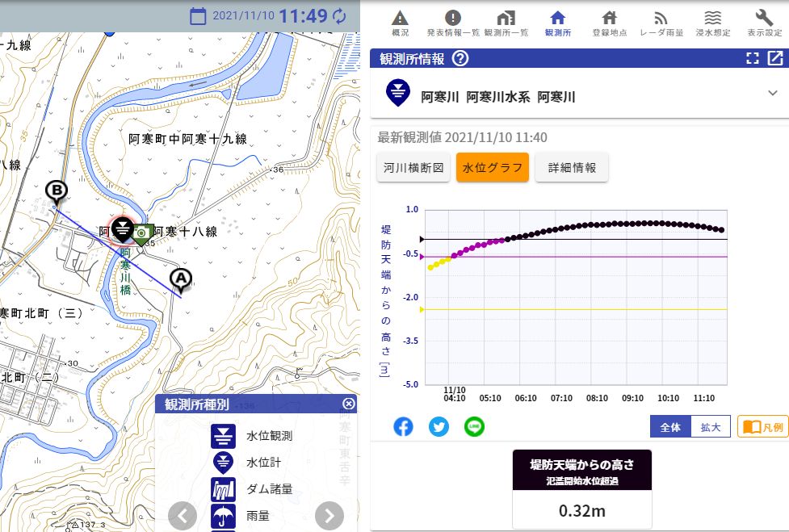Screen dimensions: 789x532
Task: Click the 水位観測 label in the legend
Action: click(269, 436)
